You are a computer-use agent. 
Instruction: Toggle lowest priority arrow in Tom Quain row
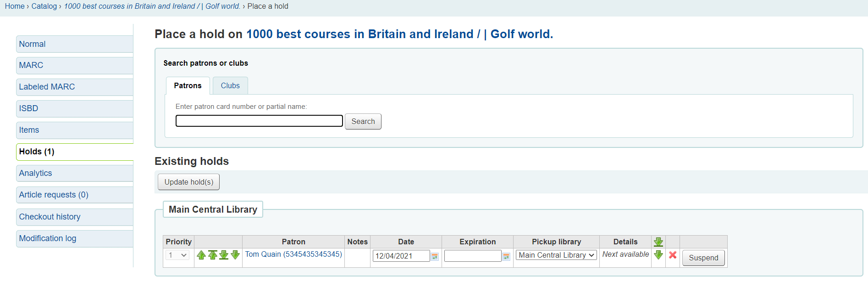[658, 255]
